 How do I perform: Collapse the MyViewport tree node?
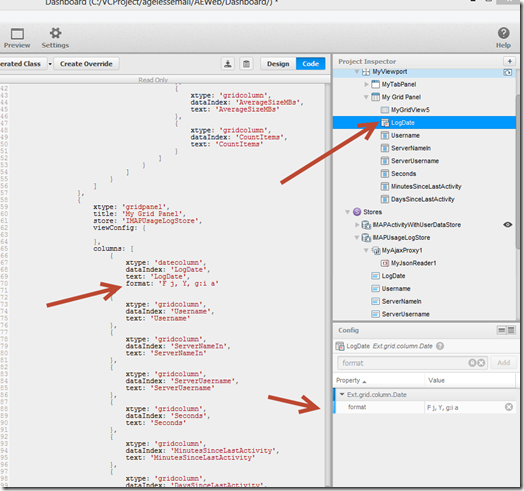(x=357, y=72)
